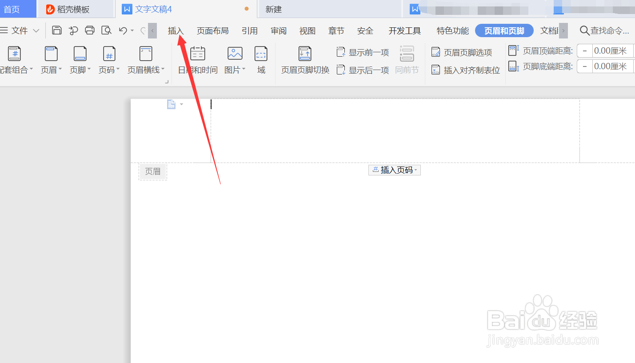The image size is (635, 363).
Task: Click 插入对齐制表位 alignment tab
Action: [466, 70]
